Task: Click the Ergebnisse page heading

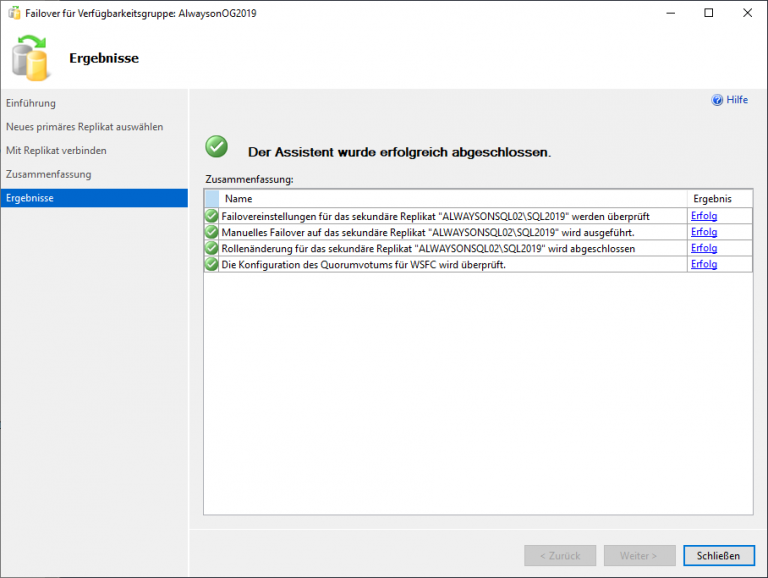Action: [x=104, y=58]
